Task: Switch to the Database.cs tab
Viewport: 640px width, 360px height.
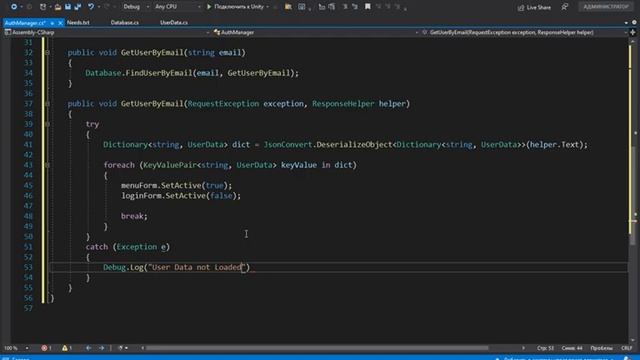Action: click(x=124, y=22)
